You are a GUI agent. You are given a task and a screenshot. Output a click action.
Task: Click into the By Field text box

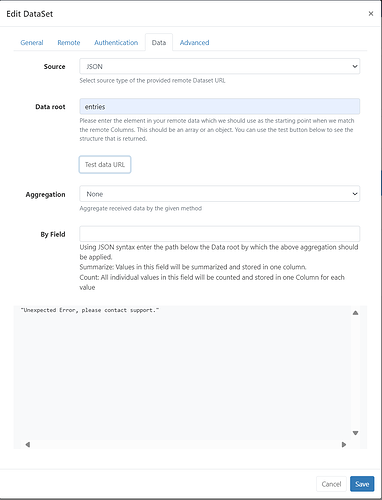click(220, 234)
